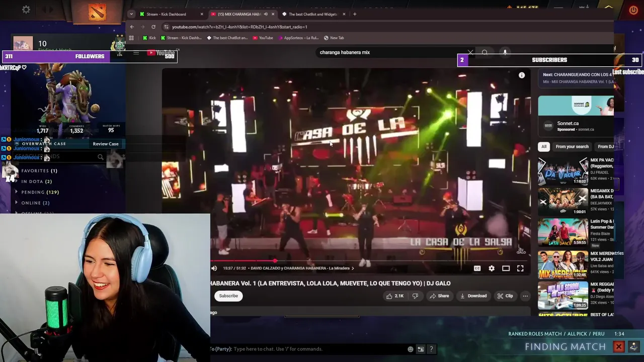Open The best ChatBot an... bookmark
Viewport: 644px width, 362px height.
[x=227, y=38]
